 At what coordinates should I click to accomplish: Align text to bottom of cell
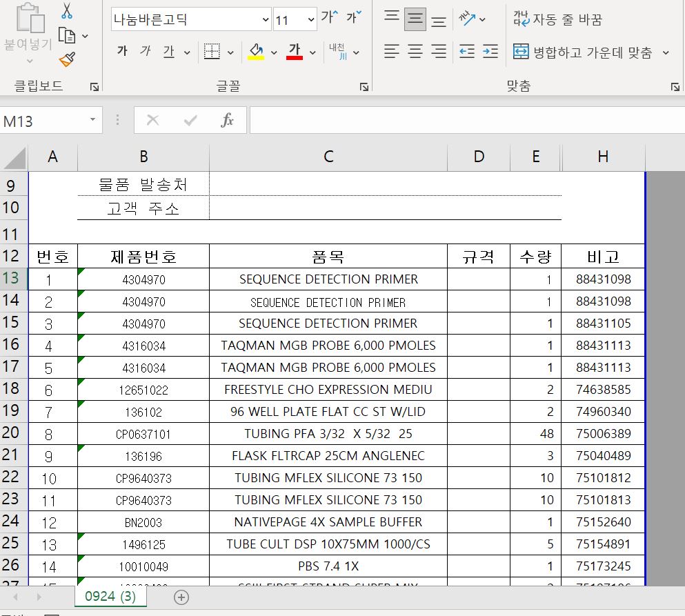439,20
